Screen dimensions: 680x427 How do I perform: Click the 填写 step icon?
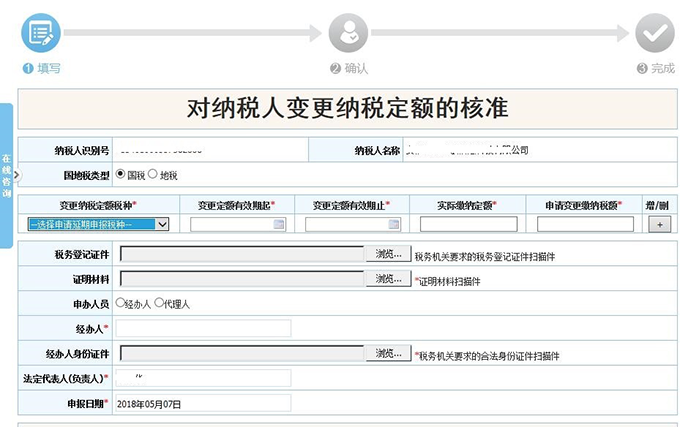pos(41,32)
